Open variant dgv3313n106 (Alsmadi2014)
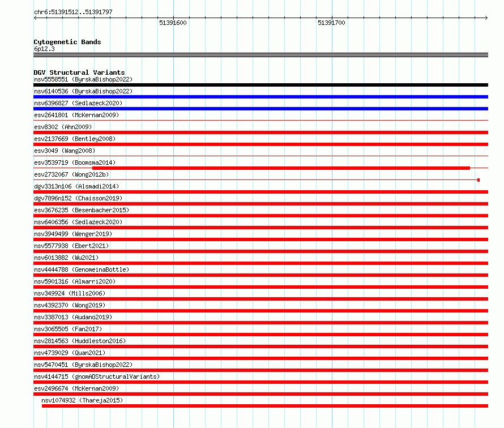Viewport: 504px width, 428px height. click(76, 186)
